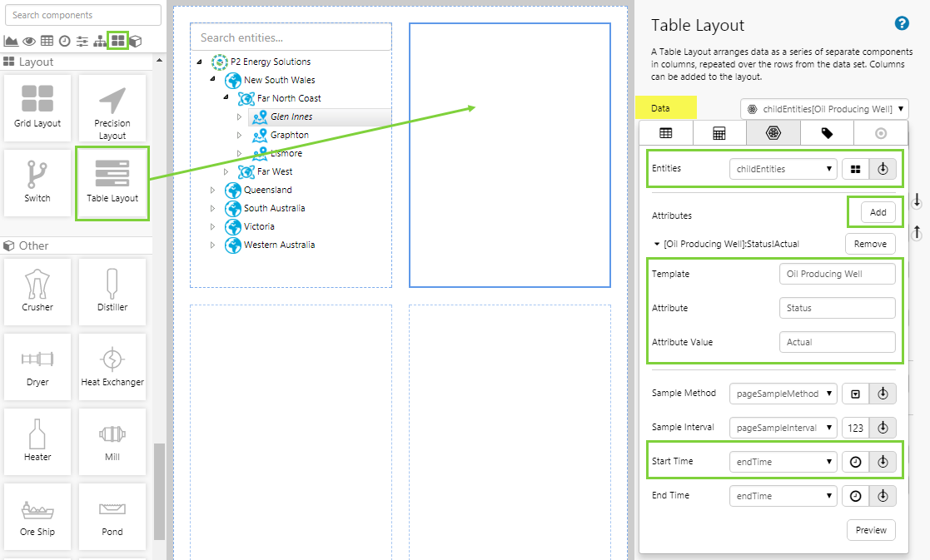Switch to the circular target data tab

click(x=881, y=133)
